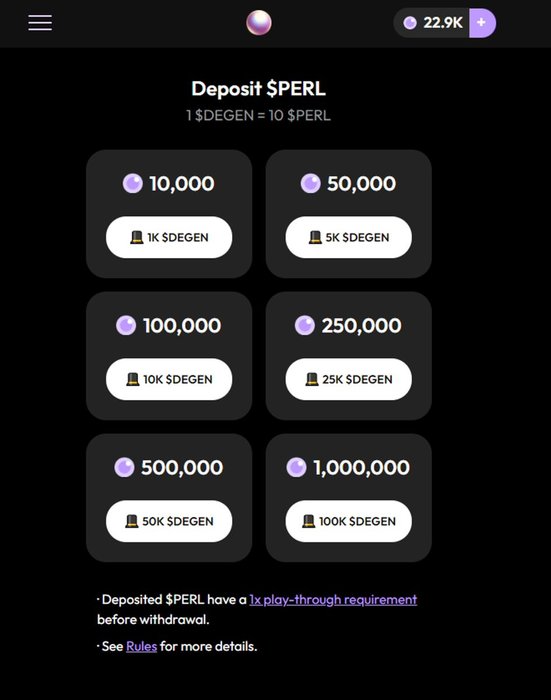Click the top hat icon on 100K $DEGEN

coord(309,521)
